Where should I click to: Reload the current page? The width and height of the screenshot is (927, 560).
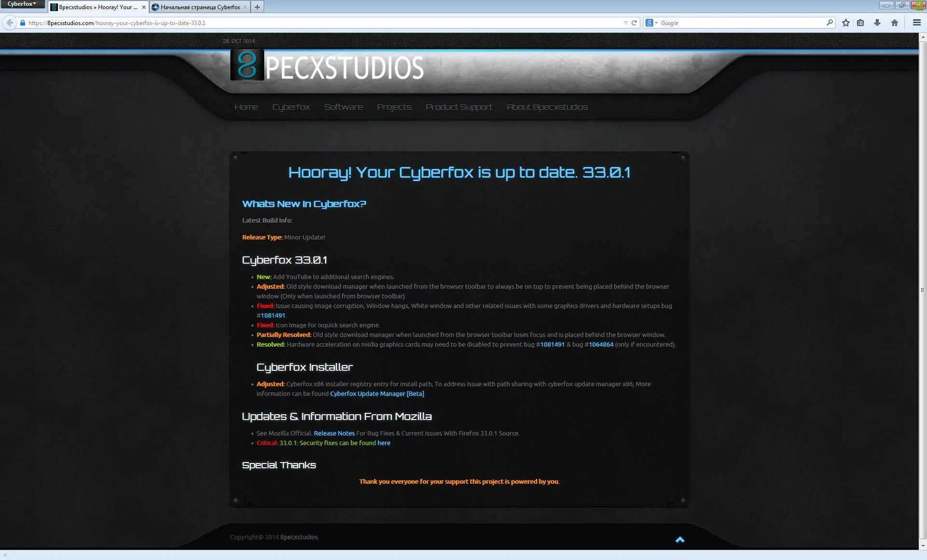(x=633, y=23)
